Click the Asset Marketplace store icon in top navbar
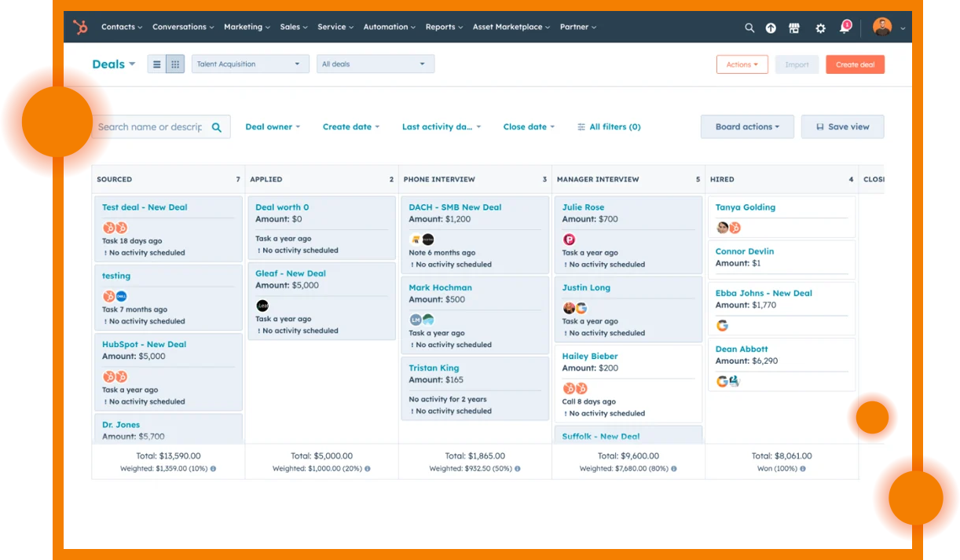 pyautogui.click(x=794, y=27)
